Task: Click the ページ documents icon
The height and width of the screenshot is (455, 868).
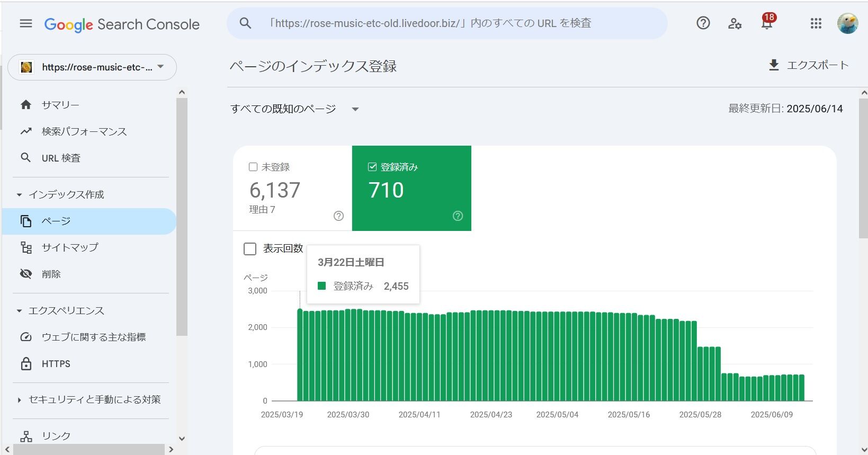Action: tap(26, 221)
